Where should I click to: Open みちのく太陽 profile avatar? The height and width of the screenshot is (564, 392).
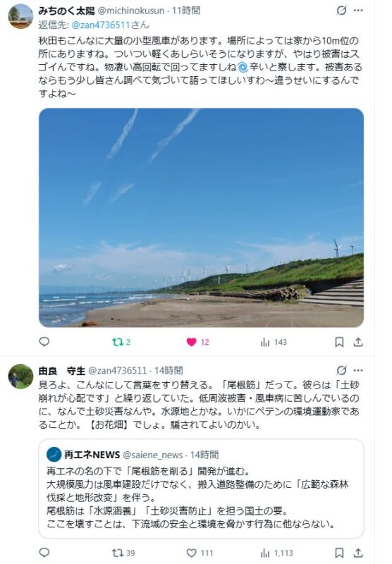20,16
